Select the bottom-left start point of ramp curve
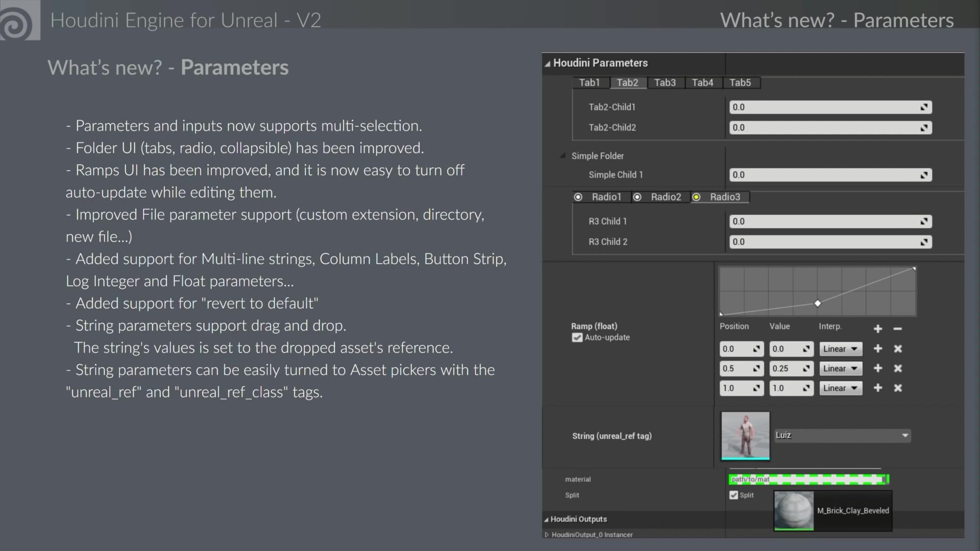The image size is (980, 551). (x=721, y=314)
